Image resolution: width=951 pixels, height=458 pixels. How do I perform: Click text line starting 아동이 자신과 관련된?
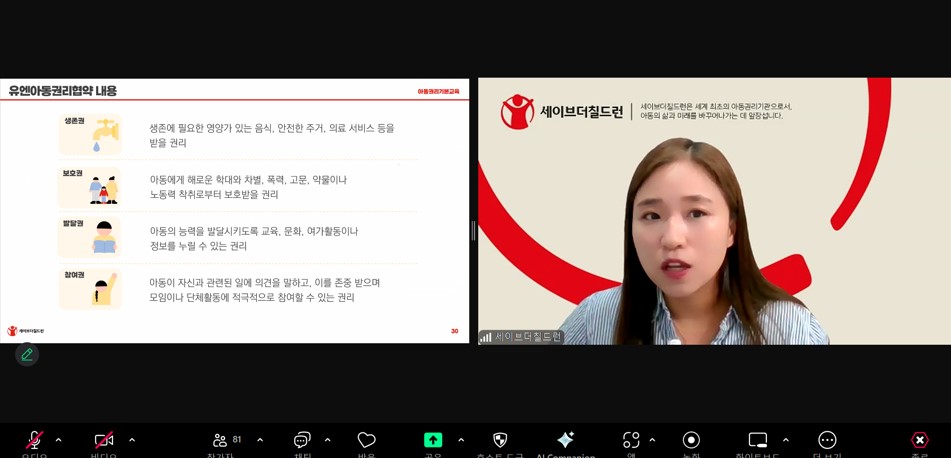(x=264, y=283)
